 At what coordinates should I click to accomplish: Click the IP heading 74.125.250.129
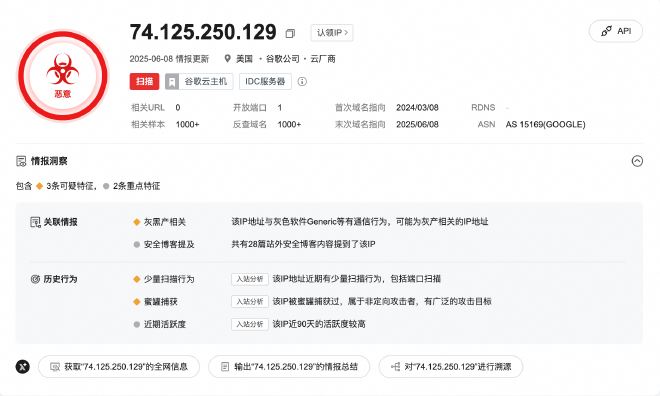point(203,32)
